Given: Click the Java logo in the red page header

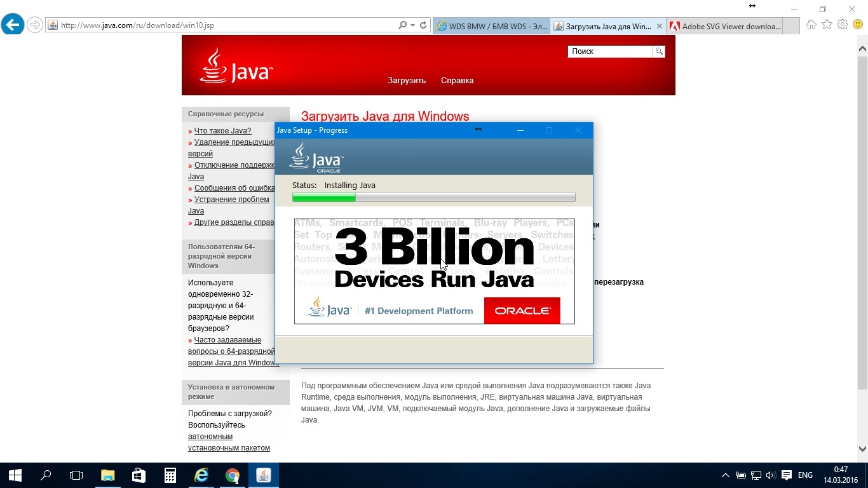Looking at the screenshot, I should 236,65.
